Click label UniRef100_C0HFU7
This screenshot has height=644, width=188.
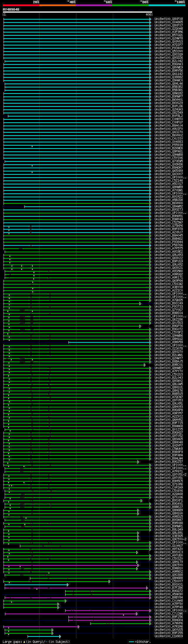click(169, 122)
